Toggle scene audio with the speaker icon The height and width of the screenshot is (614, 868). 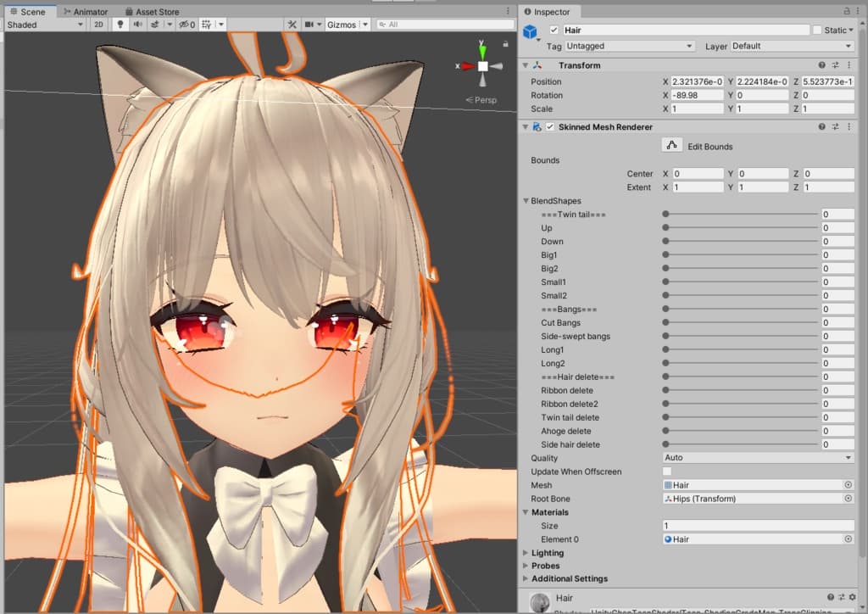137,25
